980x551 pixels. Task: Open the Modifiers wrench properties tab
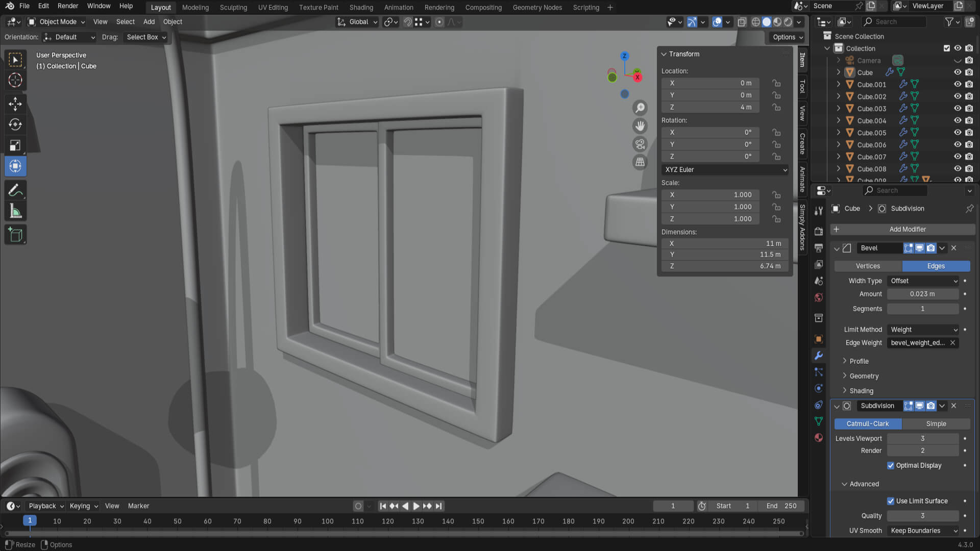[819, 356]
